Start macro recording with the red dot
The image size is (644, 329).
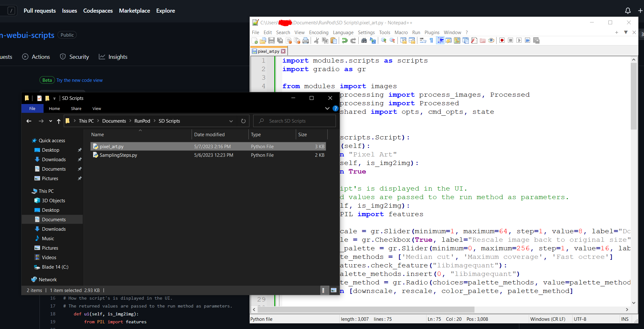(x=502, y=40)
